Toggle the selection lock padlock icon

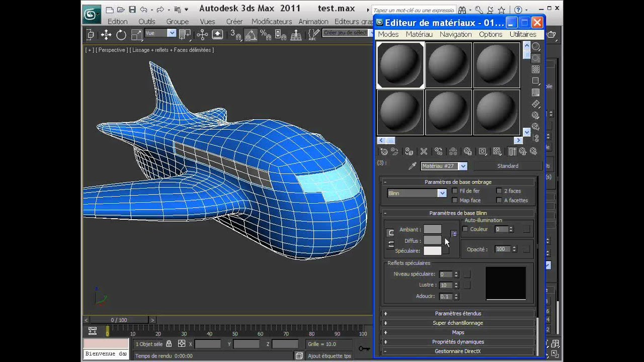(x=169, y=344)
